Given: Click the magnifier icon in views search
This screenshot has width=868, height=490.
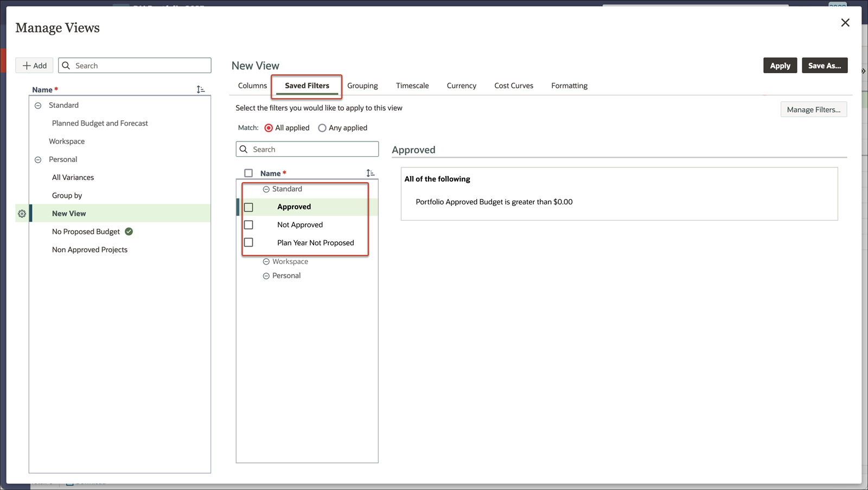Looking at the screenshot, I should tap(66, 66).
